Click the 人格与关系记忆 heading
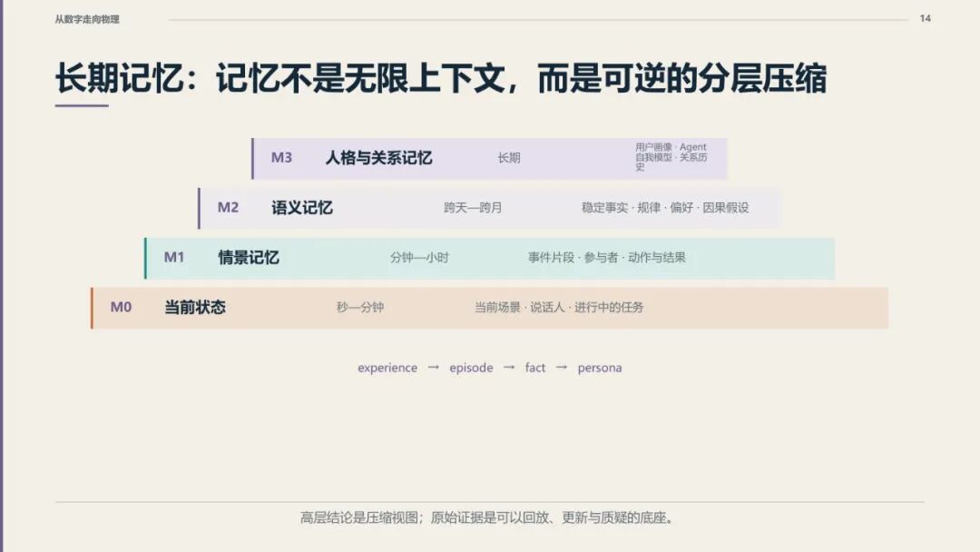Screen dimensions: 980x552 378,158
